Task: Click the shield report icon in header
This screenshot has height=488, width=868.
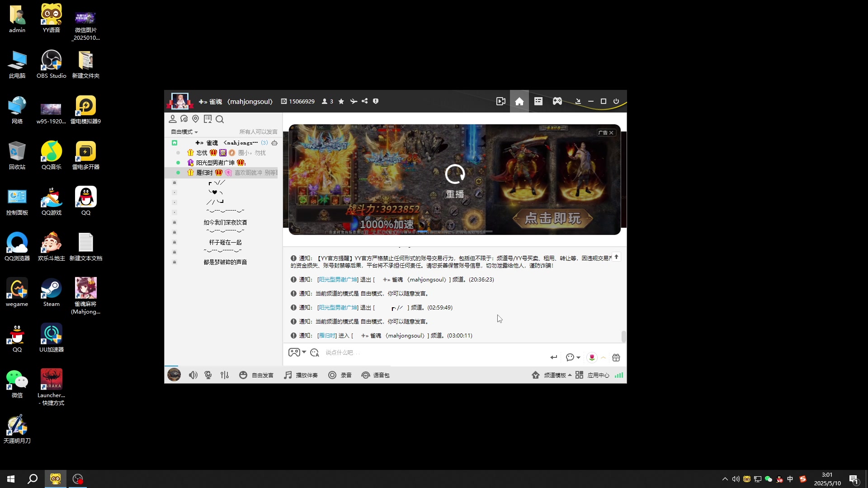Action: [x=376, y=101]
